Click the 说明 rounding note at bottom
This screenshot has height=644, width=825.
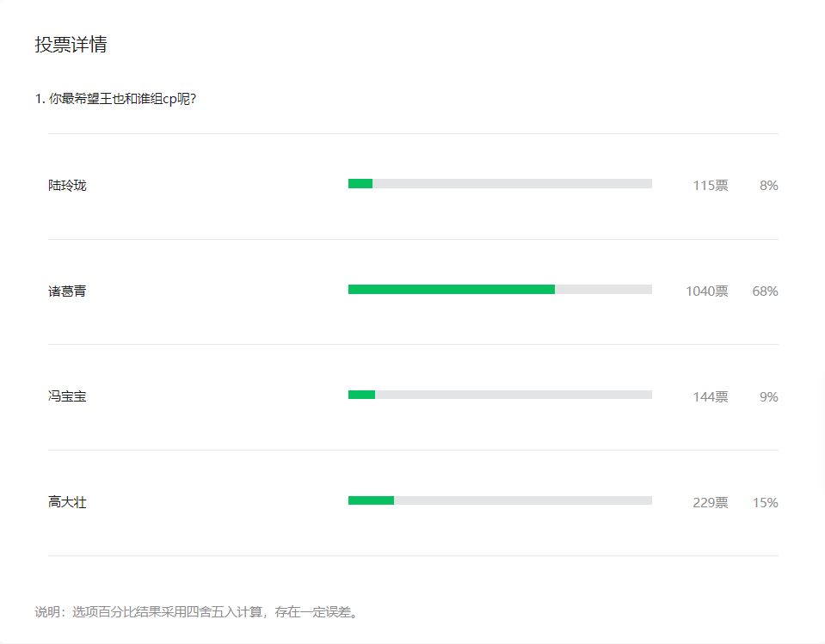(197, 613)
